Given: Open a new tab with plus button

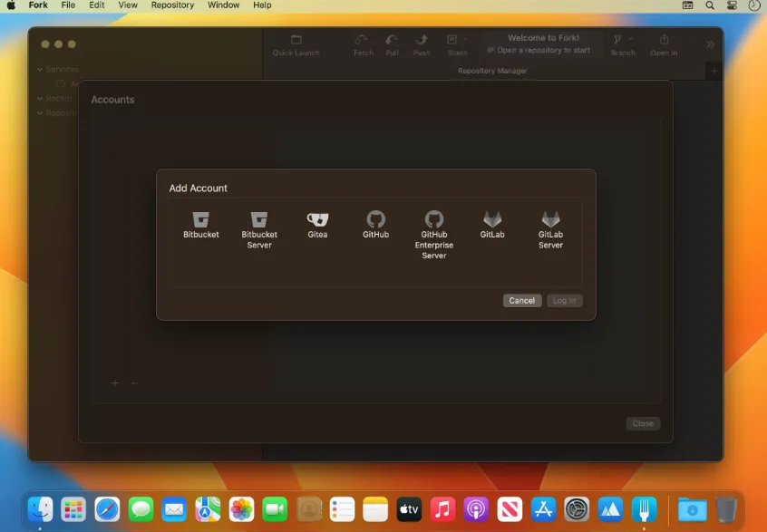Looking at the screenshot, I should (714, 71).
